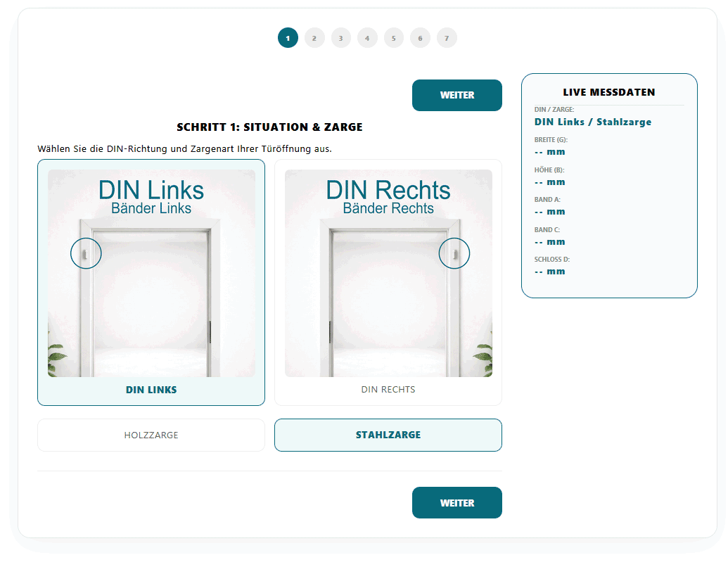Viewport: 728px width, 567px height.
Task: Select step 4 in wizard progress
Action: (x=367, y=38)
